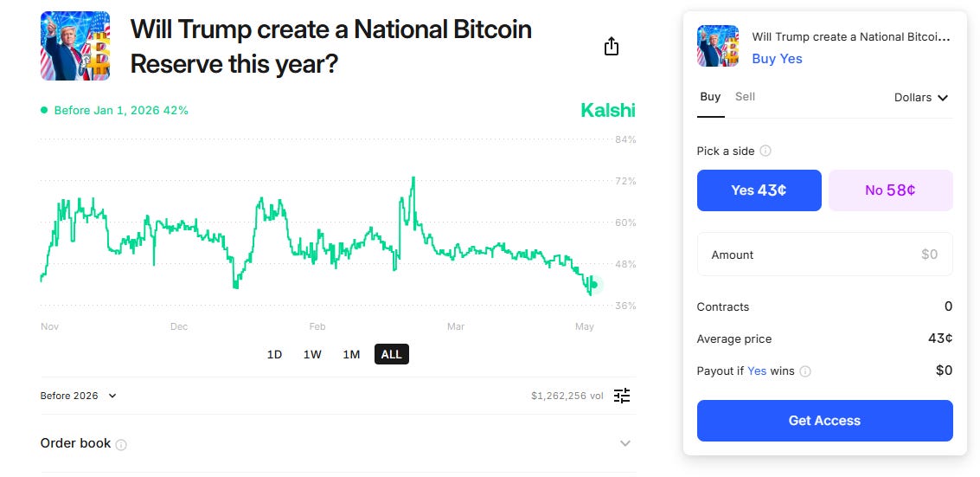Click the Amount input field
Viewport: 980px width, 477px height.
[824, 255]
